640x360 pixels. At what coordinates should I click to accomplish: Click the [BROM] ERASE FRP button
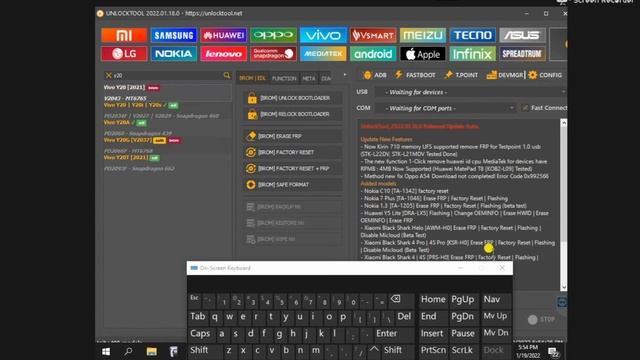[293, 136]
